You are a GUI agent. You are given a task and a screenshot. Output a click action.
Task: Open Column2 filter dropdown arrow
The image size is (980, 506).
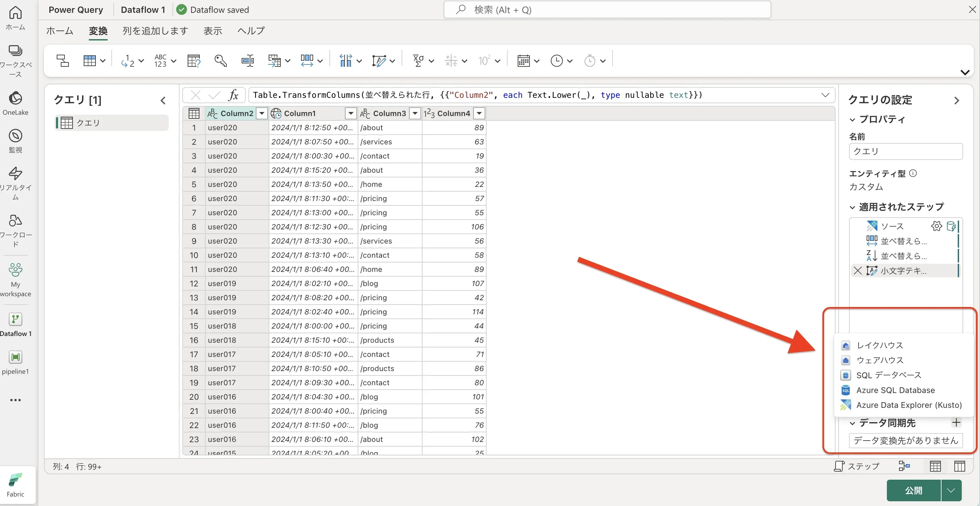click(262, 113)
